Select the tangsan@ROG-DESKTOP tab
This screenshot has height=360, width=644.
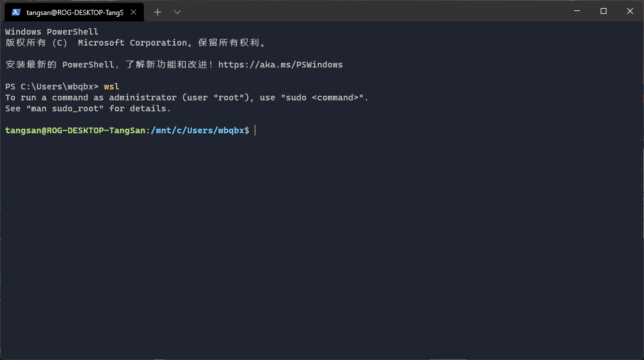[x=74, y=12]
